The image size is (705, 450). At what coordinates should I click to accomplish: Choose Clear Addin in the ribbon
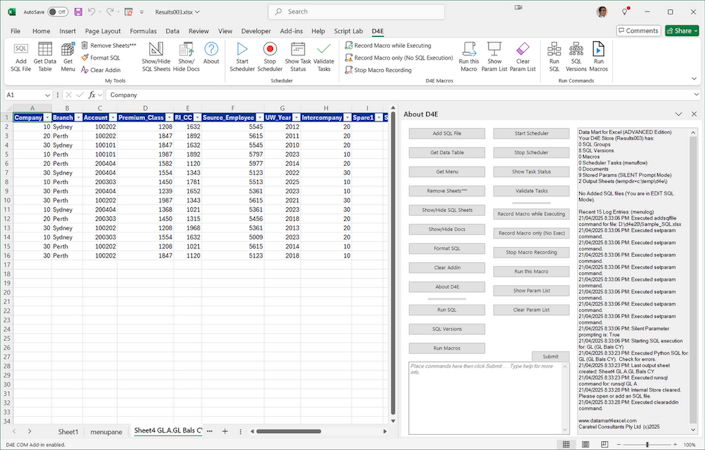pyautogui.click(x=101, y=70)
